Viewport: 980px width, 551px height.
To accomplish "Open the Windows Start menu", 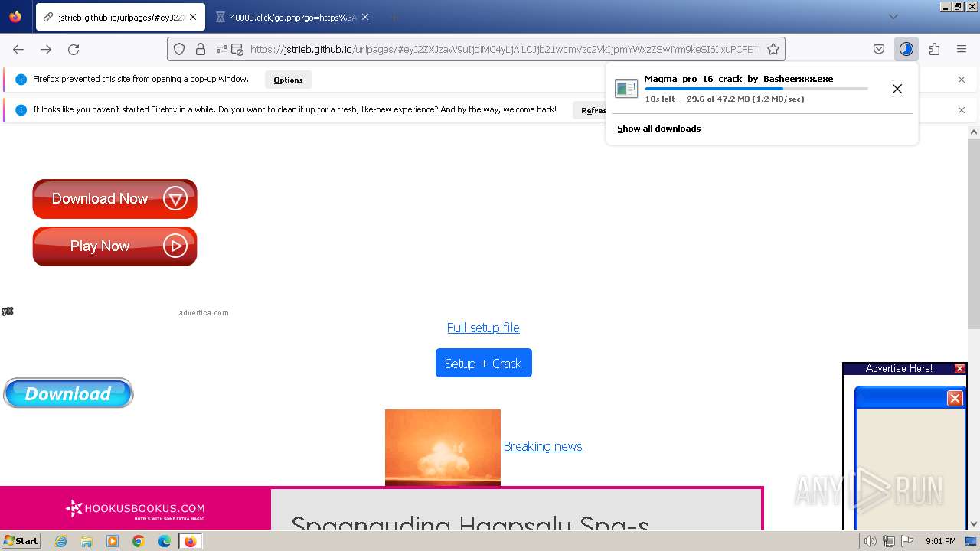I will click(x=21, y=540).
